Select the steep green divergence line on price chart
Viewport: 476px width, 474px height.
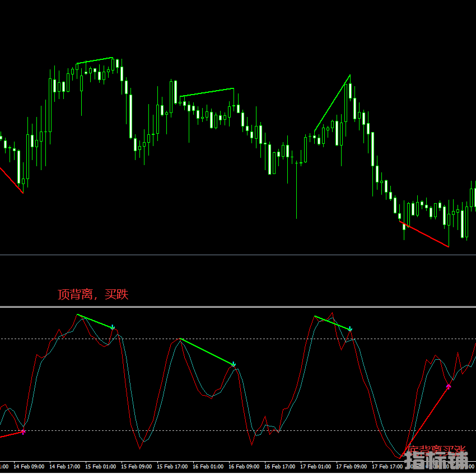click(333, 102)
